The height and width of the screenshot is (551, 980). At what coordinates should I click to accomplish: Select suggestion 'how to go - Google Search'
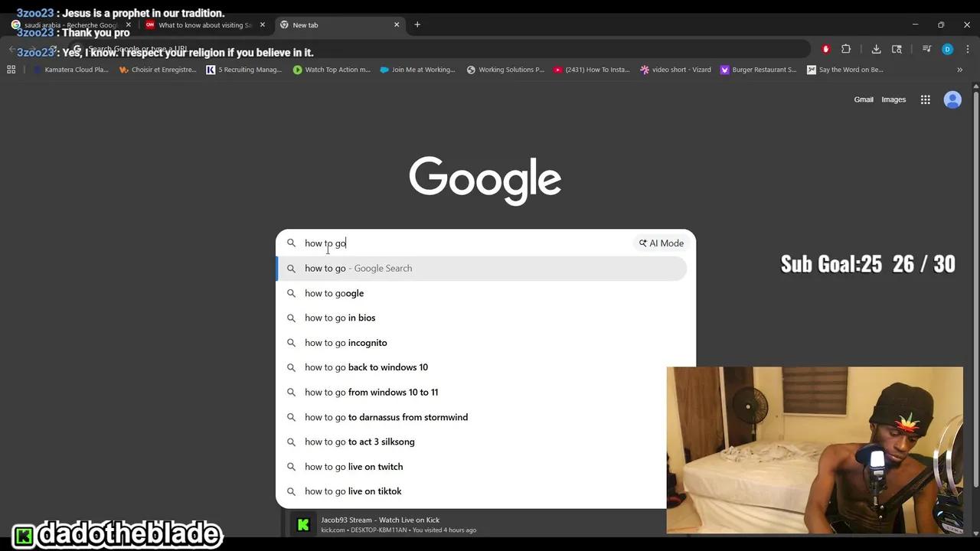(x=482, y=269)
